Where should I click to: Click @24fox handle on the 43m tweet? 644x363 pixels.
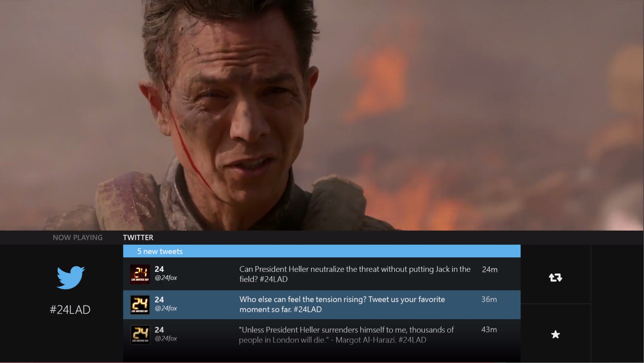click(166, 338)
